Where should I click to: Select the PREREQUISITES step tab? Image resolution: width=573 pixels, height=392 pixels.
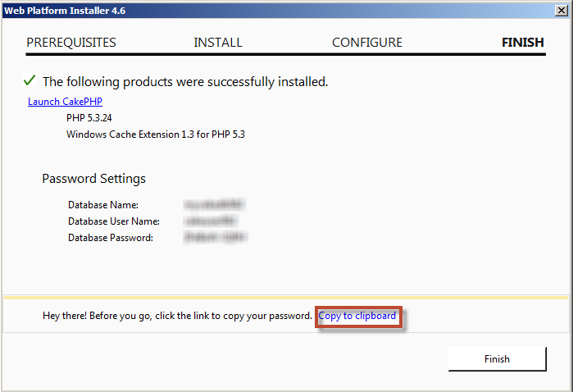point(71,43)
